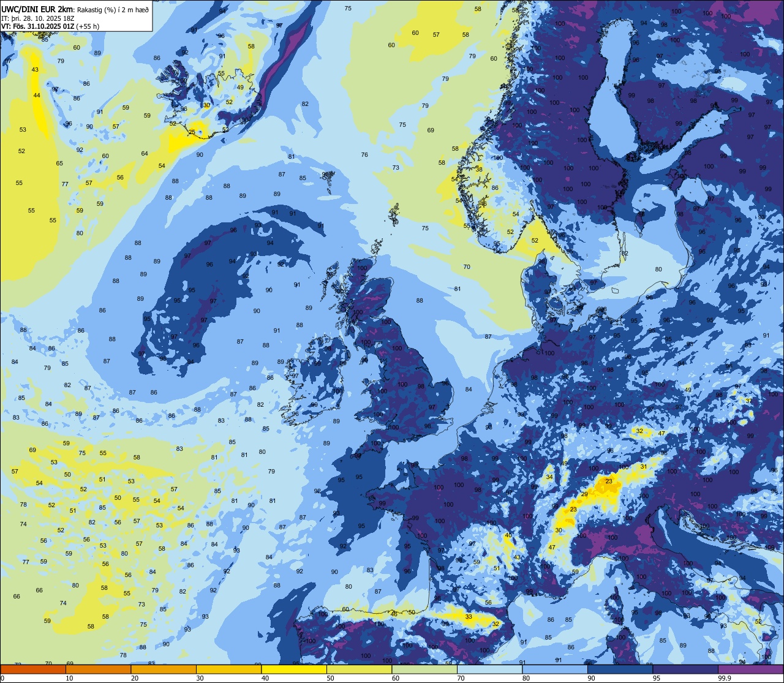Image resolution: width=784 pixels, height=683 pixels.
Task: Click the '95' legend tick label
Action: [657, 678]
